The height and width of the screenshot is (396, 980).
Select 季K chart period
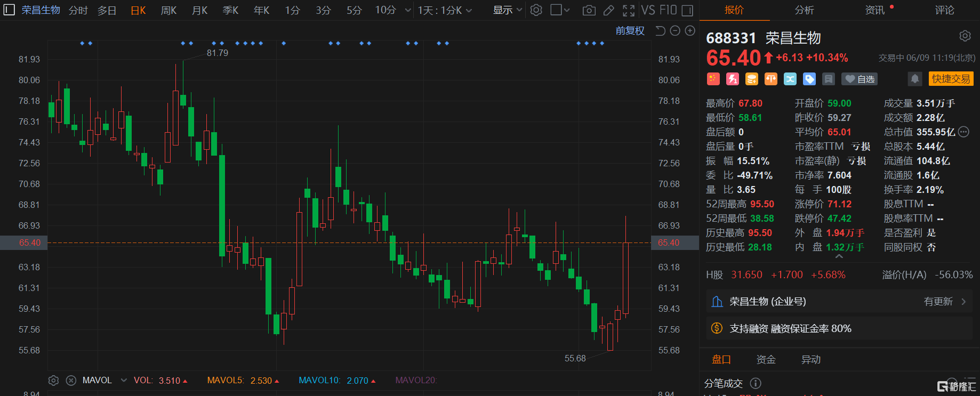click(230, 10)
